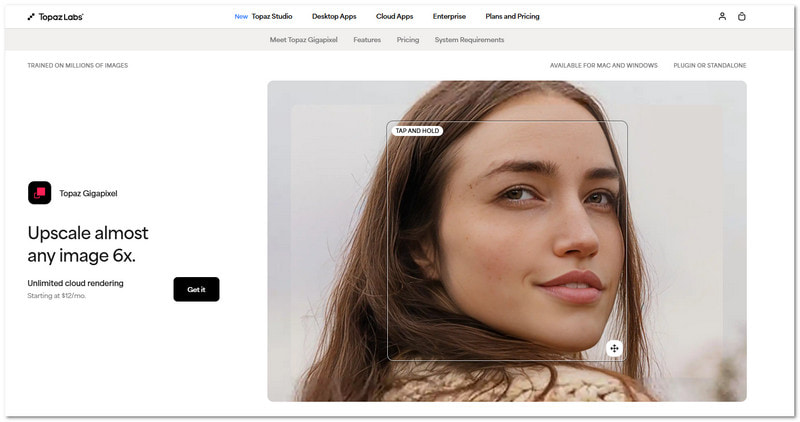The image size is (800, 422).
Task: Click the Topaz Labs logo
Action: [x=54, y=17]
